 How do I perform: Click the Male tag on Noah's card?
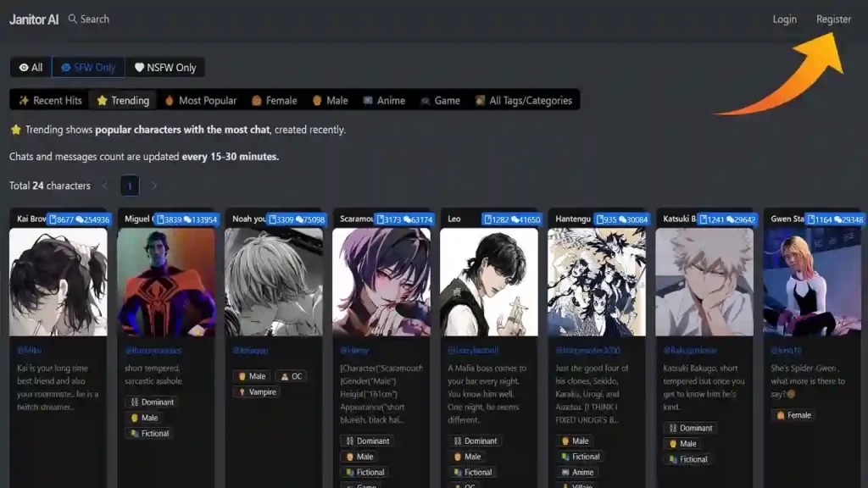pos(252,376)
